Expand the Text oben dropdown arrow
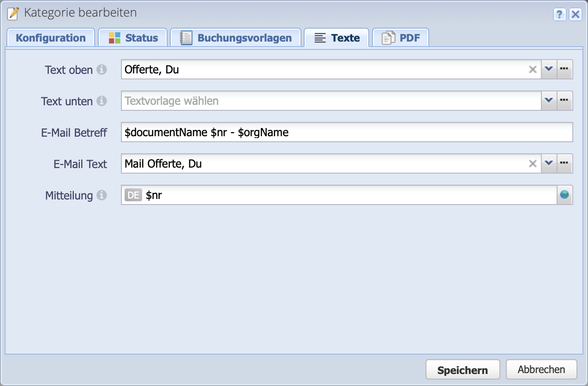The image size is (588, 386). tap(549, 70)
